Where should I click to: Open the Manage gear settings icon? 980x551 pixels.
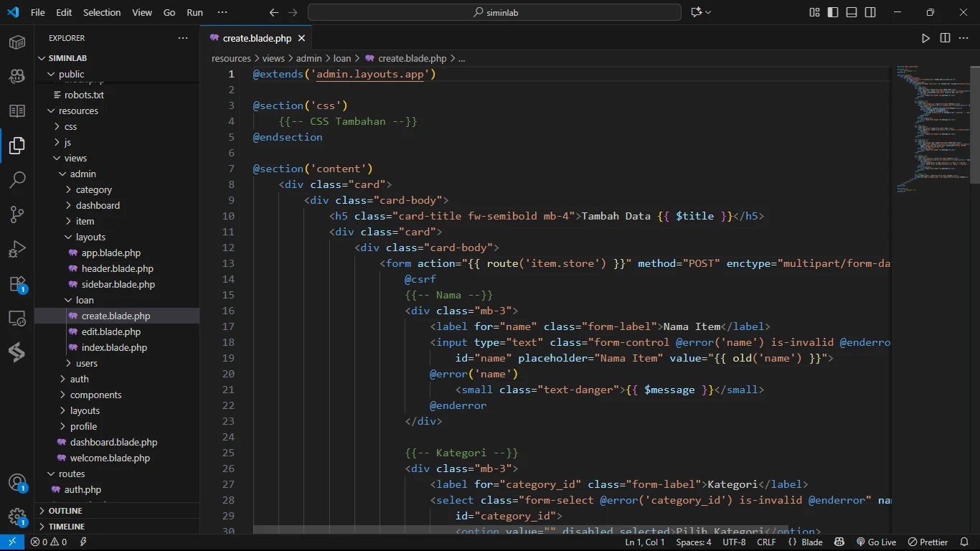point(17,517)
